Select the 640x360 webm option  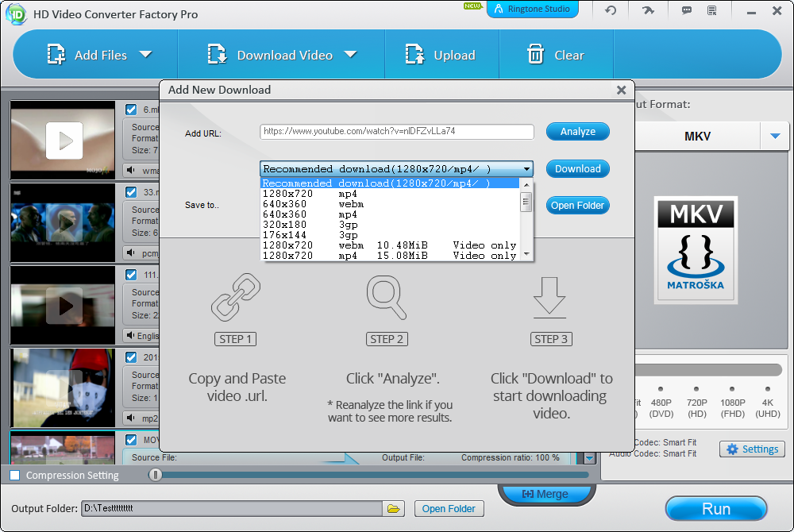pos(390,204)
